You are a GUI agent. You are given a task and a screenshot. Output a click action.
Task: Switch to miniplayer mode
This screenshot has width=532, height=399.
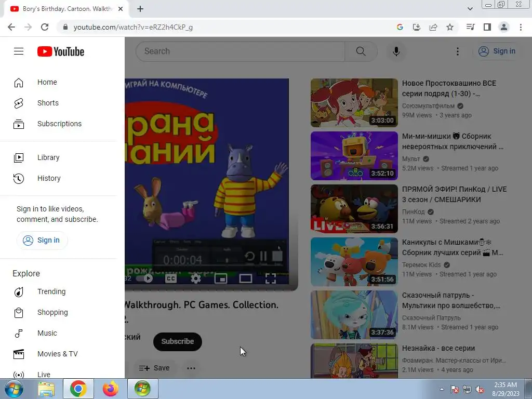(x=220, y=278)
